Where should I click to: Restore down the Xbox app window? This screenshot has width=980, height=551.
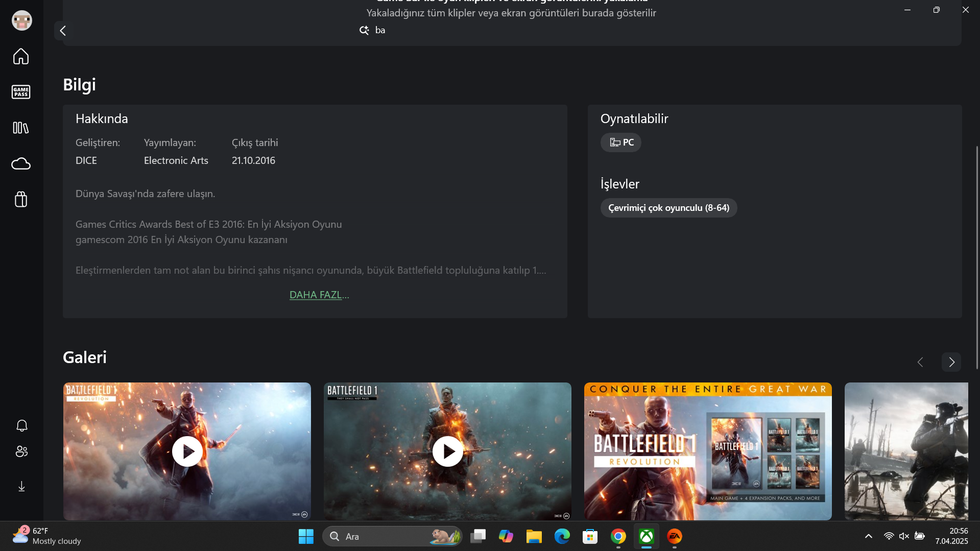click(x=937, y=10)
